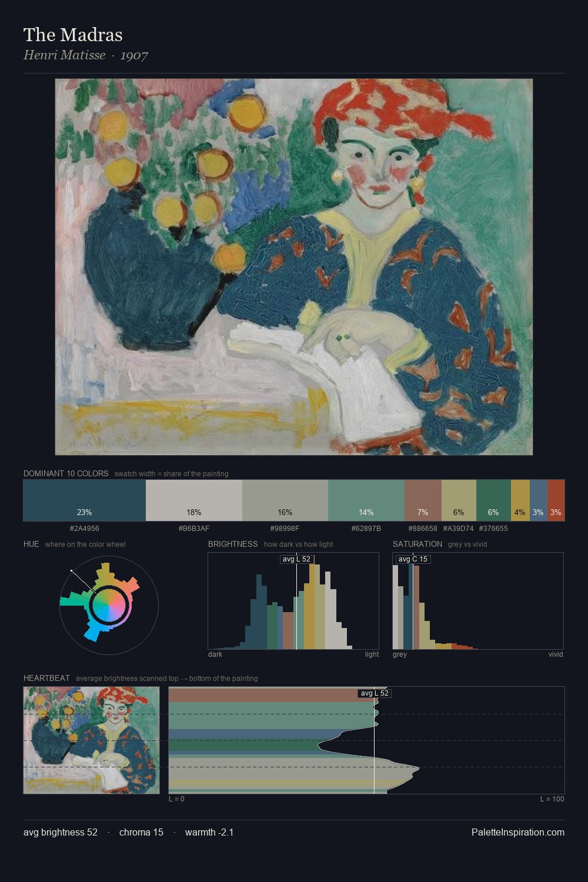Screen dimensions: 588x882
Task: Click warmth -2.1 footer stat
Action: (209, 832)
